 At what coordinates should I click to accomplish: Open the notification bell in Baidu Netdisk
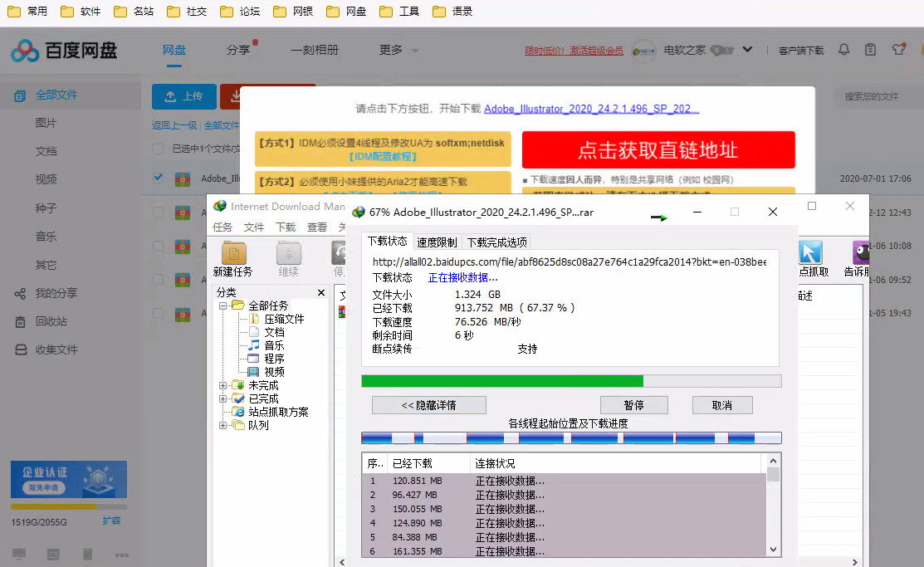pyautogui.click(x=843, y=50)
